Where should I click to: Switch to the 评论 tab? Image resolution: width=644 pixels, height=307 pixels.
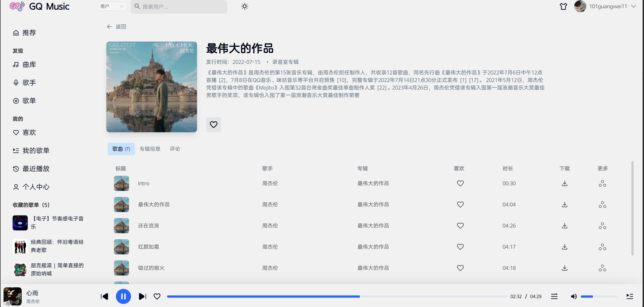point(175,149)
